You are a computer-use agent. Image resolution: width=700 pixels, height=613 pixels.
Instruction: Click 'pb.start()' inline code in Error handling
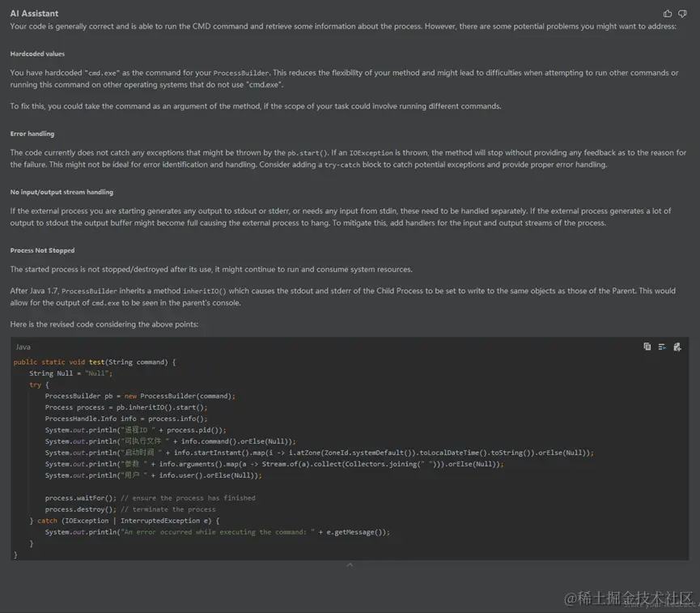(x=308, y=153)
